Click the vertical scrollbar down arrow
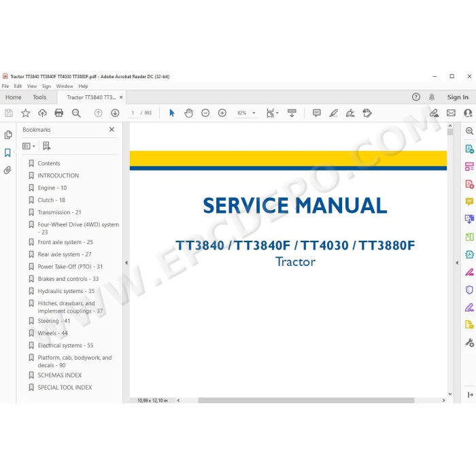The width and height of the screenshot is (476, 476). tap(450, 394)
